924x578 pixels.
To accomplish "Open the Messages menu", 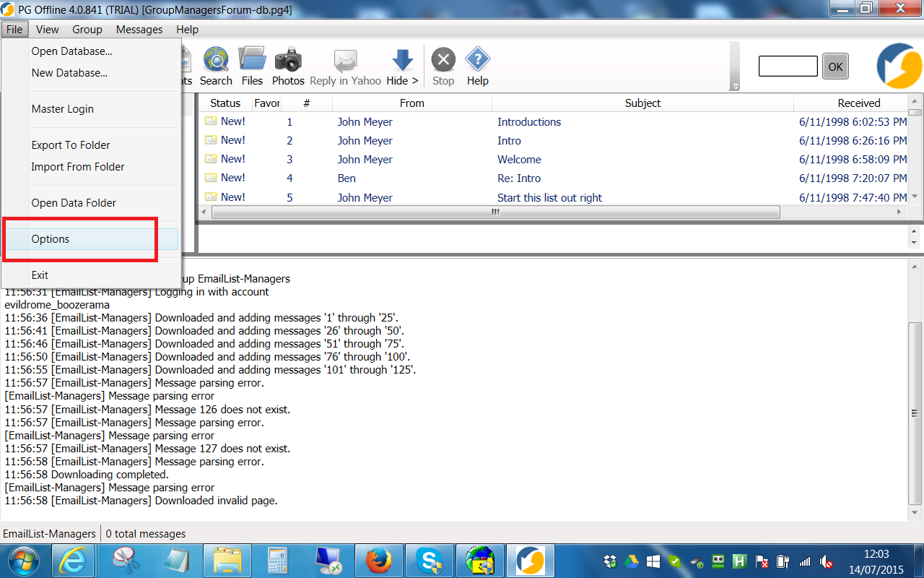I will point(139,30).
